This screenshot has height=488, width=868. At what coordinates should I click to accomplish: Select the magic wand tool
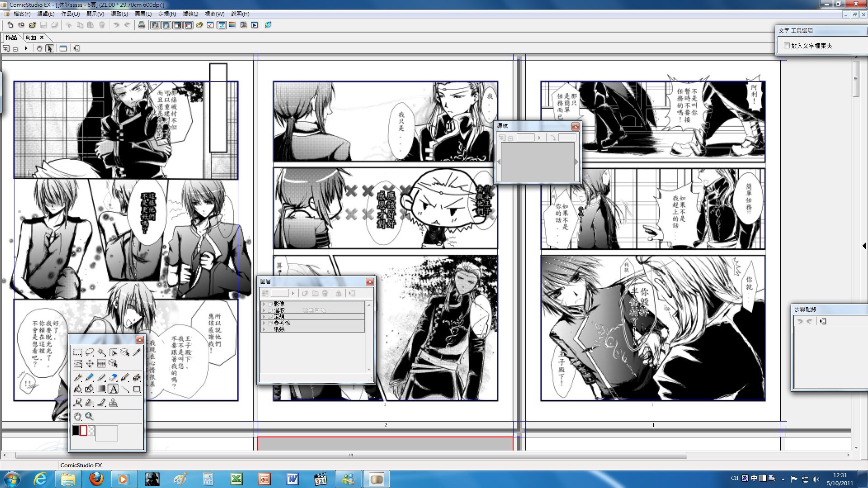pos(101,352)
